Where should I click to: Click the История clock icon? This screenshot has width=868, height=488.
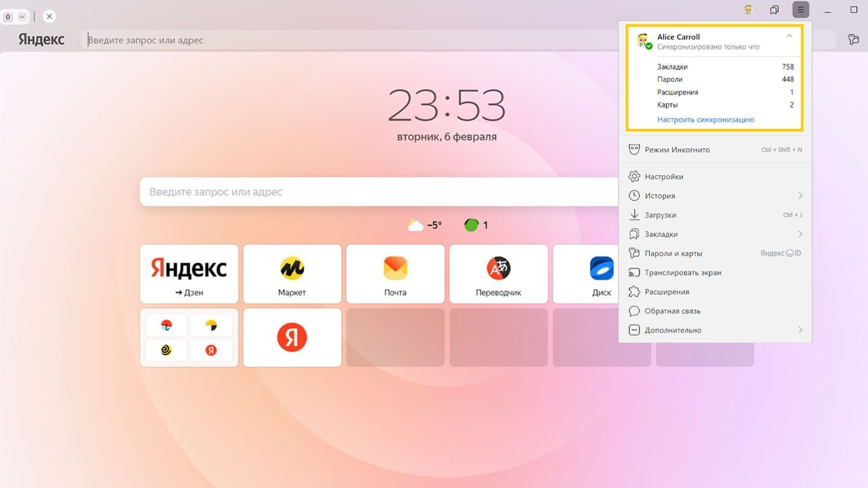(634, 196)
